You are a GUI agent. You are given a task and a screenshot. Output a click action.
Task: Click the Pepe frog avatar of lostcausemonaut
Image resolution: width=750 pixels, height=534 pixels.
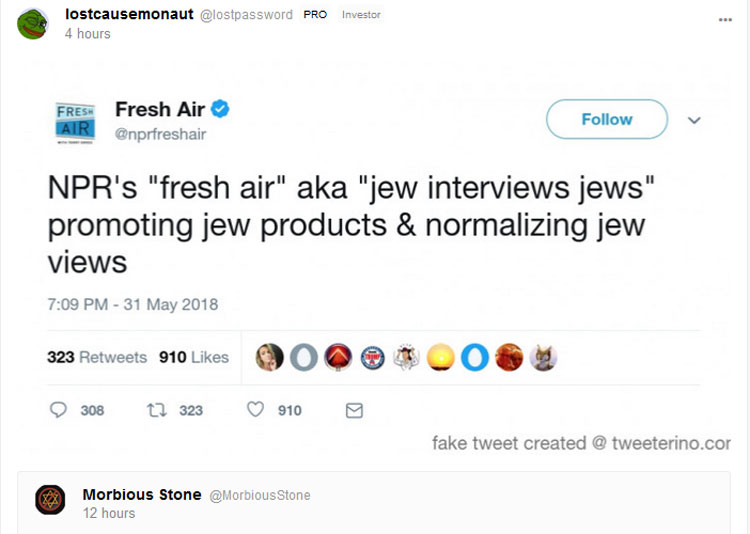pos(33,24)
